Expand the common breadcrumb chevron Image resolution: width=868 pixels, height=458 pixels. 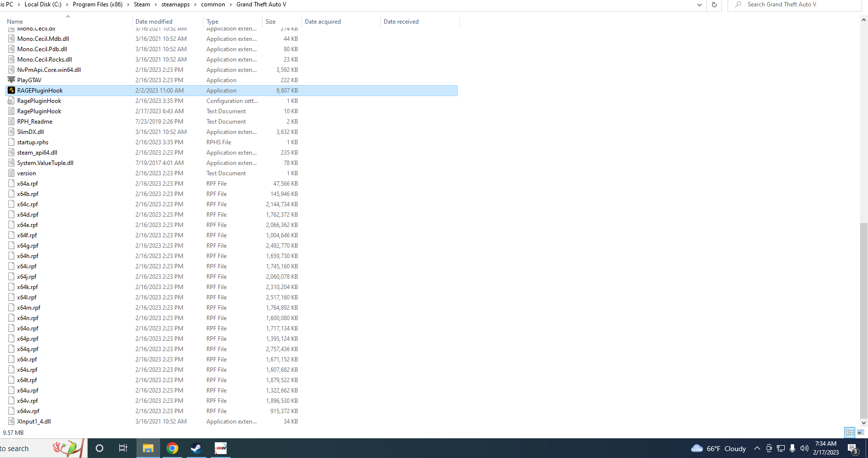pos(231,4)
